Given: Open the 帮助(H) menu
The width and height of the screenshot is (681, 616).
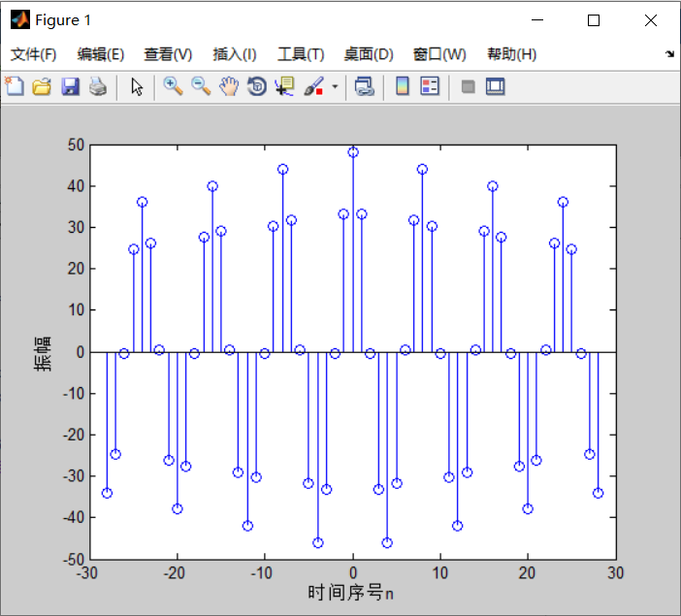Looking at the screenshot, I should [x=512, y=54].
